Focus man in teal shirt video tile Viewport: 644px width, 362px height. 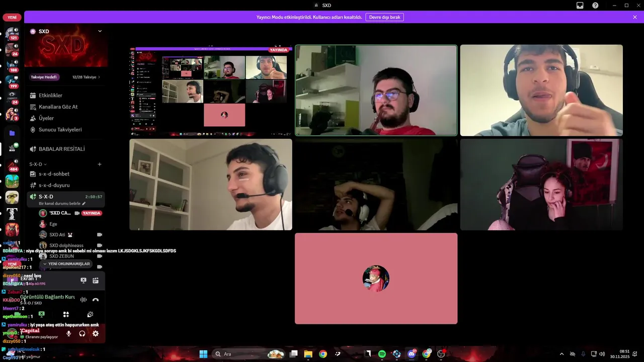541,90
